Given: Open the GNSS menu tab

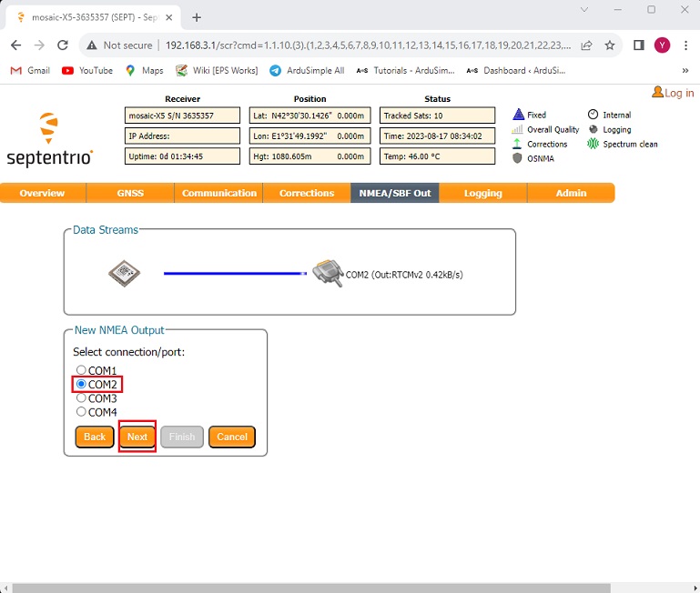Looking at the screenshot, I should [130, 193].
